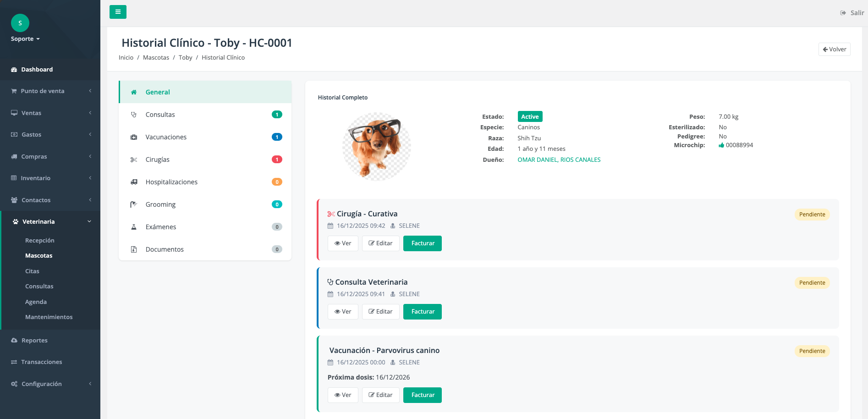868x419 pixels.
Task: Expand the Inventario sidebar menu
Action: (50, 178)
